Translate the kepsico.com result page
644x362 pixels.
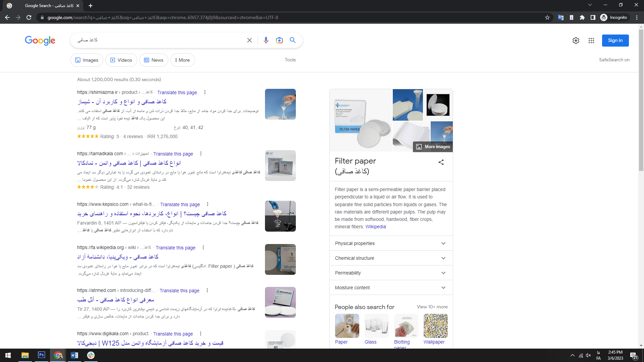click(180, 204)
